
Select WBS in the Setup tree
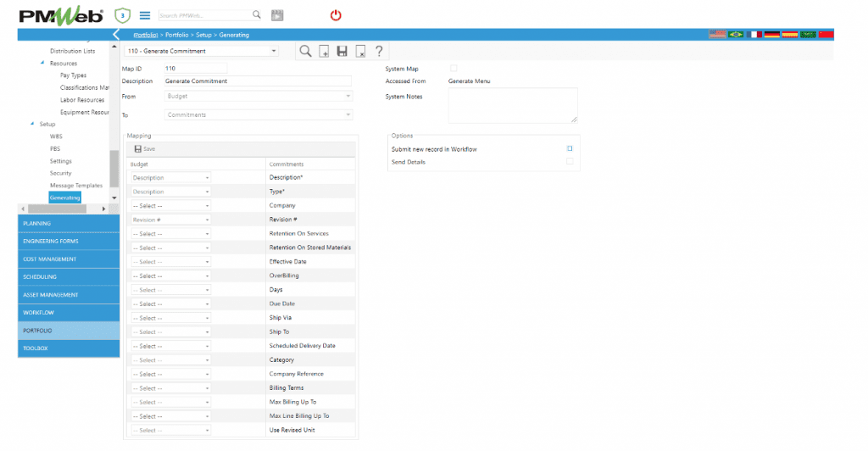coord(56,136)
